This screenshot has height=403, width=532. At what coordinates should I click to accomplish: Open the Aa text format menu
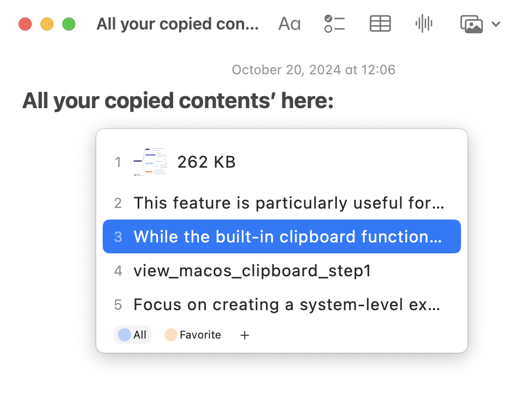pyautogui.click(x=289, y=24)
